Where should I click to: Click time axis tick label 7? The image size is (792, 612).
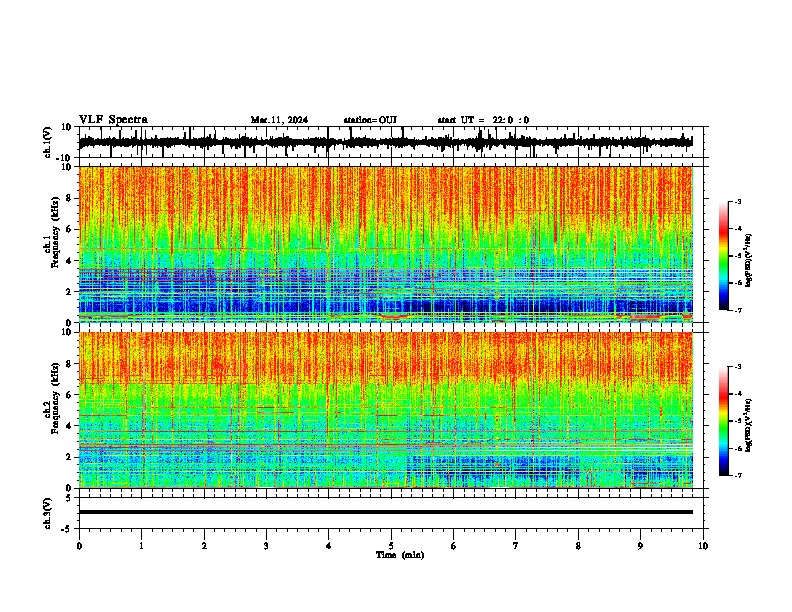pyautogui.click(x=516, y=546)
